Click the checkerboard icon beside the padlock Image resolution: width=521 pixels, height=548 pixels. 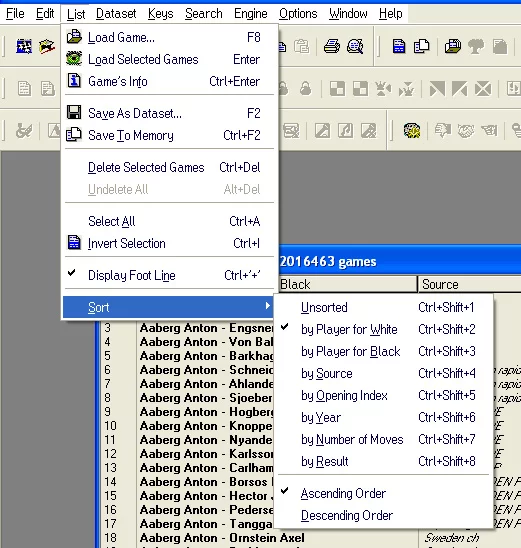click(x=337, y=88)
